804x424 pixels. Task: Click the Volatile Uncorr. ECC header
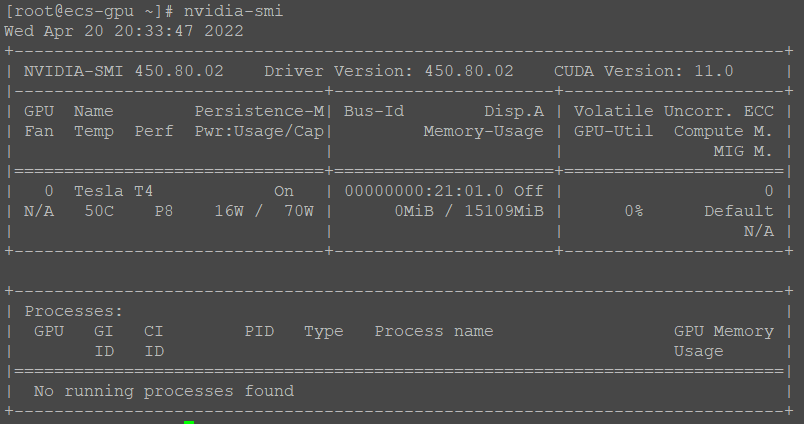[x=674, y=111]
